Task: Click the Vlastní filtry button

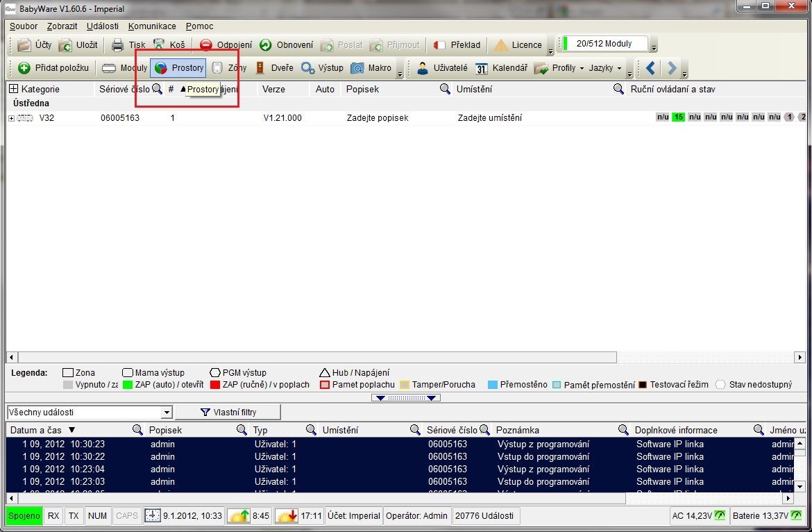Action: point(228,413)
